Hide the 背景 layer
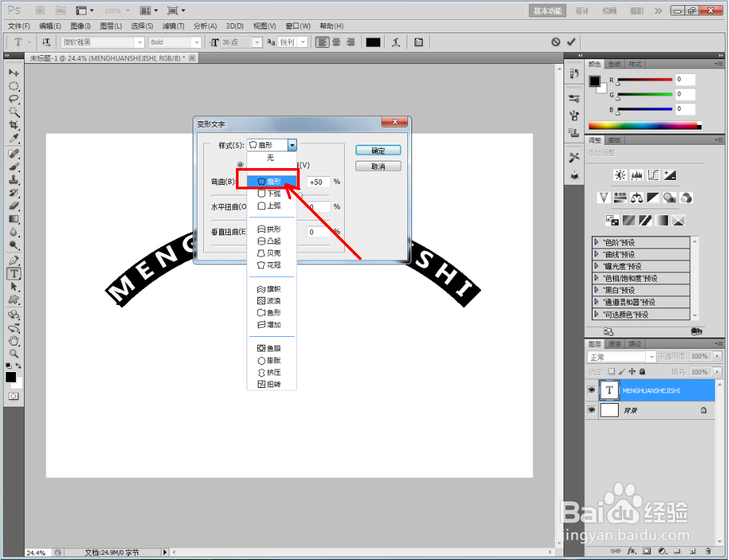This screenshot has width=729, height=560. click(591, 410)
